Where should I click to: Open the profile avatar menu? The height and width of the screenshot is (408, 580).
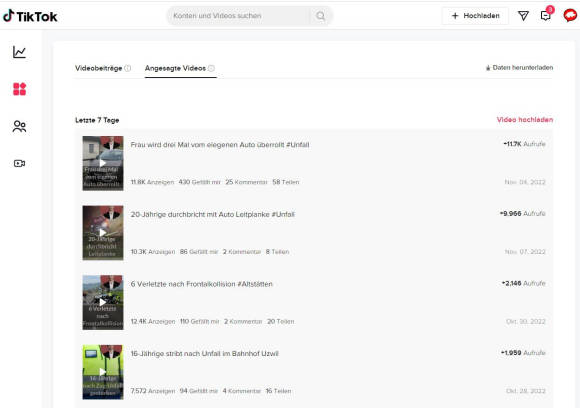coord(570,16)
